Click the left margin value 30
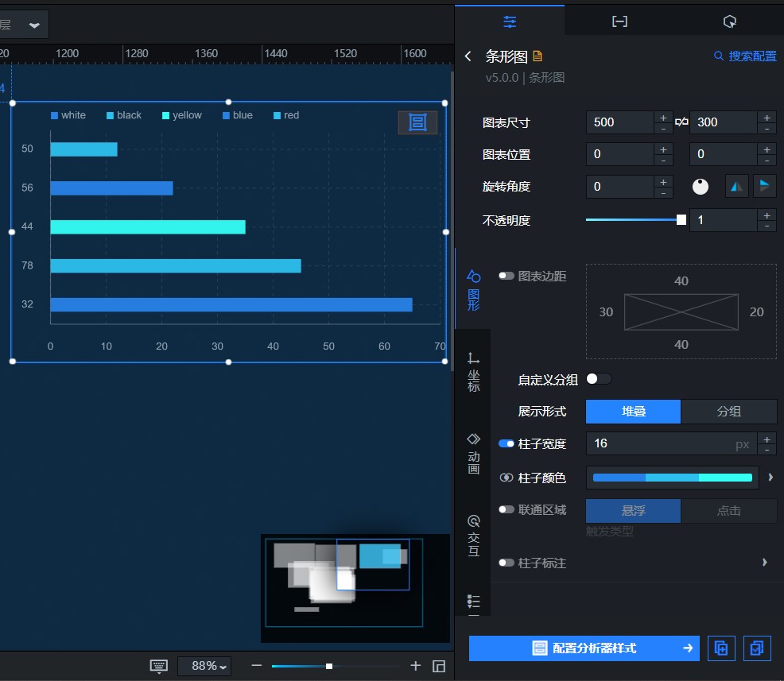 (606, 312)
